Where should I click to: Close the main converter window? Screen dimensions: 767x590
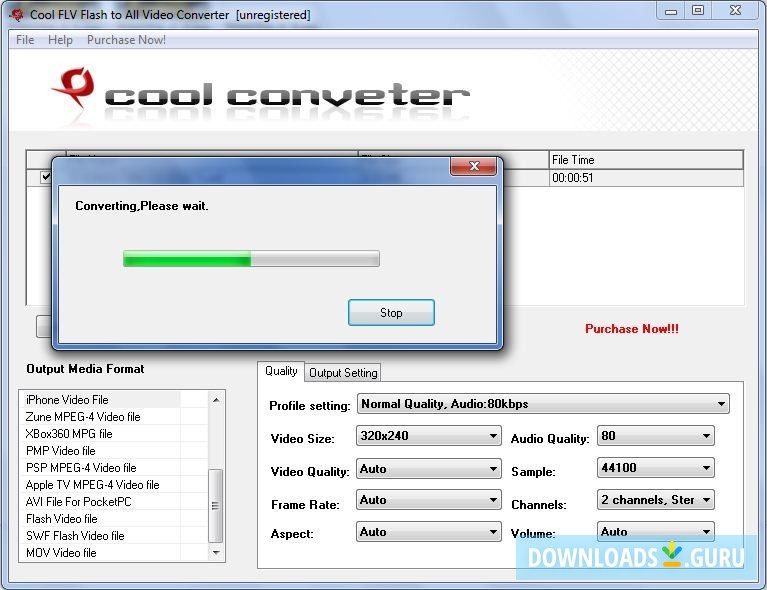coord(735,10)
